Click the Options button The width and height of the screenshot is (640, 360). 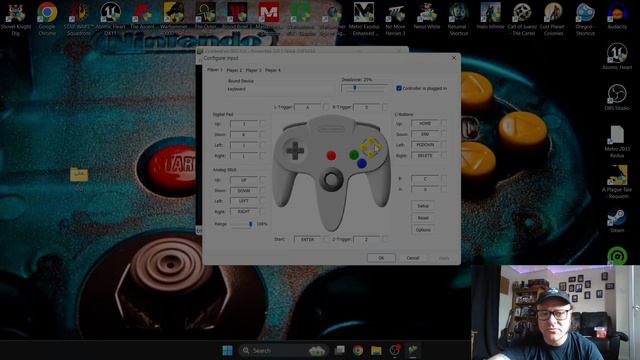point(423,230)
